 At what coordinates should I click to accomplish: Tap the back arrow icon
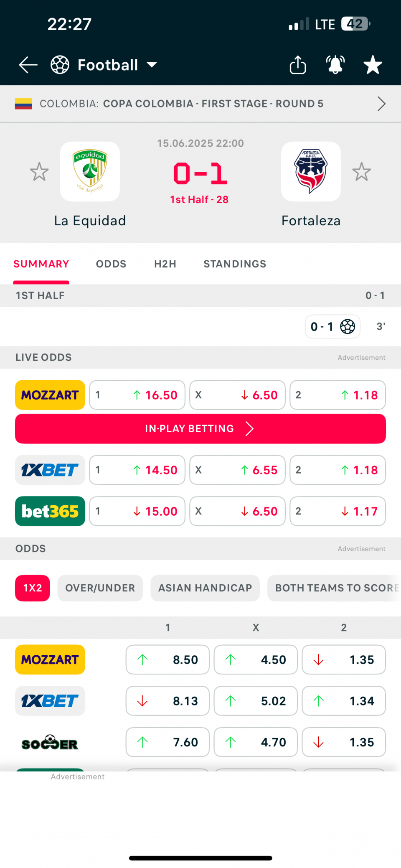(28, 65)
